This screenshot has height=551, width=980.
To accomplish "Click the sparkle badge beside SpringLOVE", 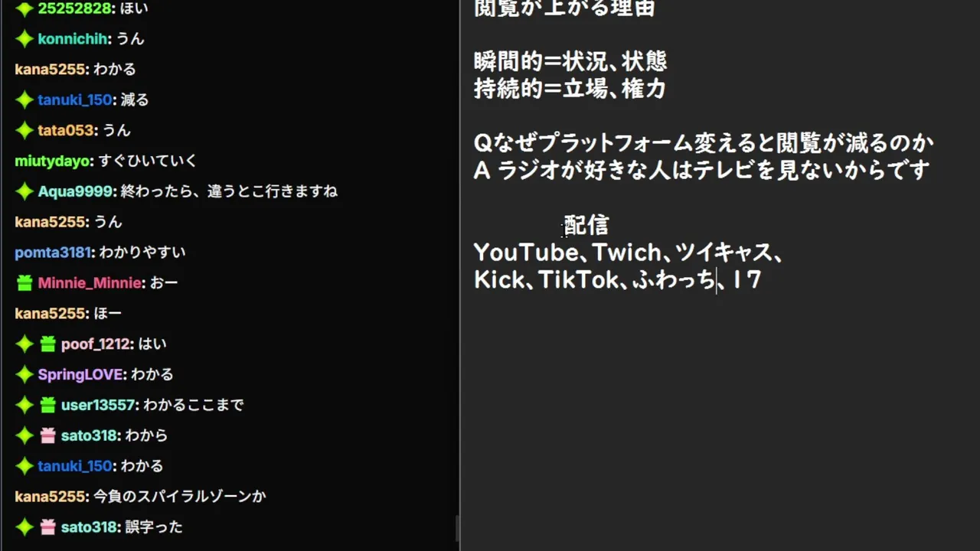I will point(24,375).
